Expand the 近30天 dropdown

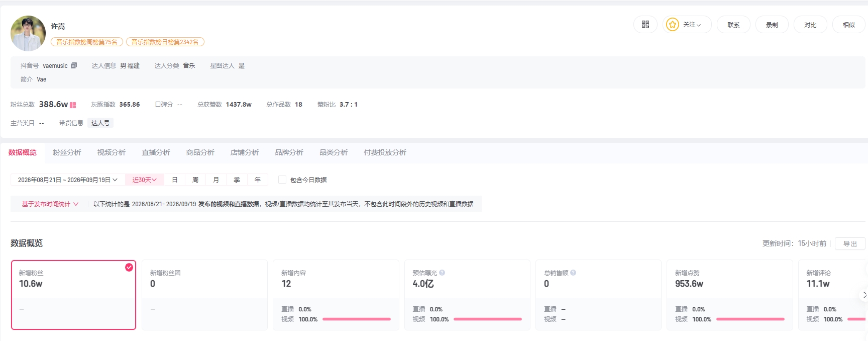click(x=145, y=180)
